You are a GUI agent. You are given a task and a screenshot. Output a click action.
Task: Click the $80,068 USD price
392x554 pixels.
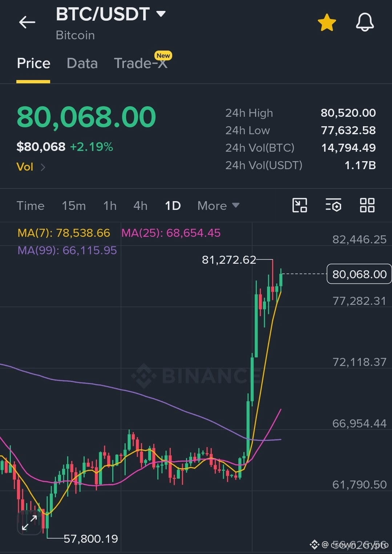tap(41, 147)
